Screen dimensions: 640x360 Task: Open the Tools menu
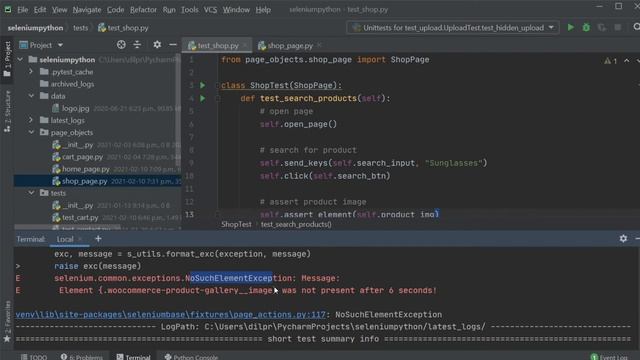tap(189, 9)
